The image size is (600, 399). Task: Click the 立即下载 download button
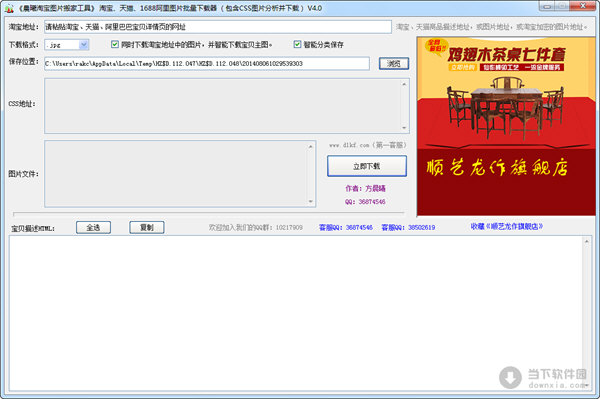click(367, 166)
